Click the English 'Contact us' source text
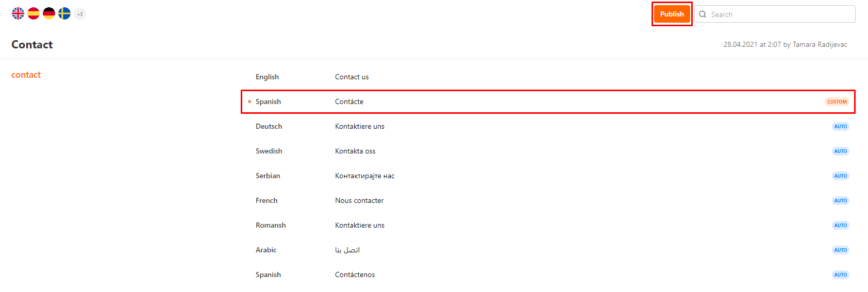 (352, 77)
